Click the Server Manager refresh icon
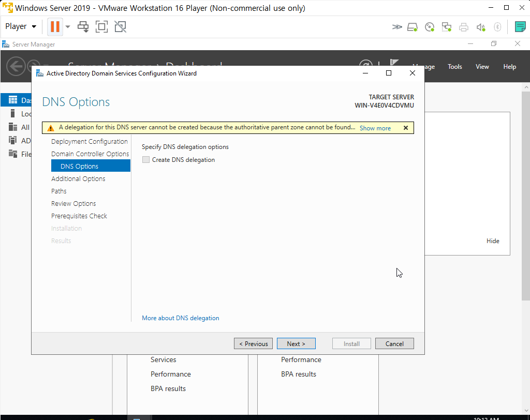The width and height of the screenshot is (530, 420). tap(366, 63)
